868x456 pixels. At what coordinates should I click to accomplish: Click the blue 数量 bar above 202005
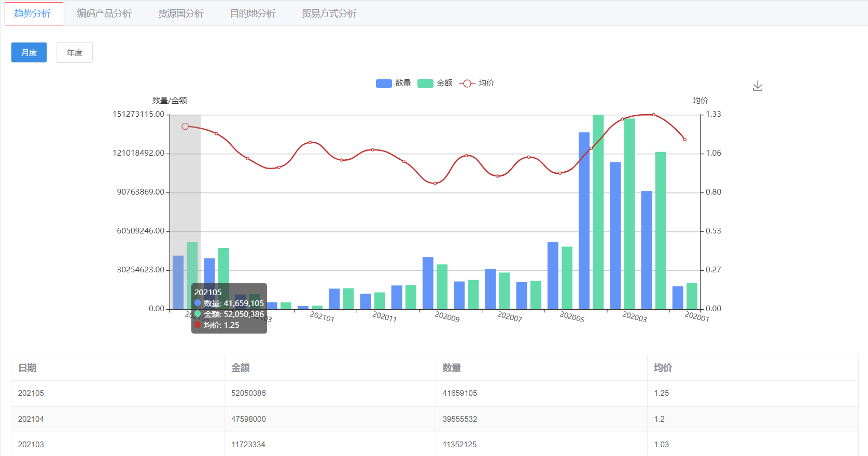coord(553,275)
